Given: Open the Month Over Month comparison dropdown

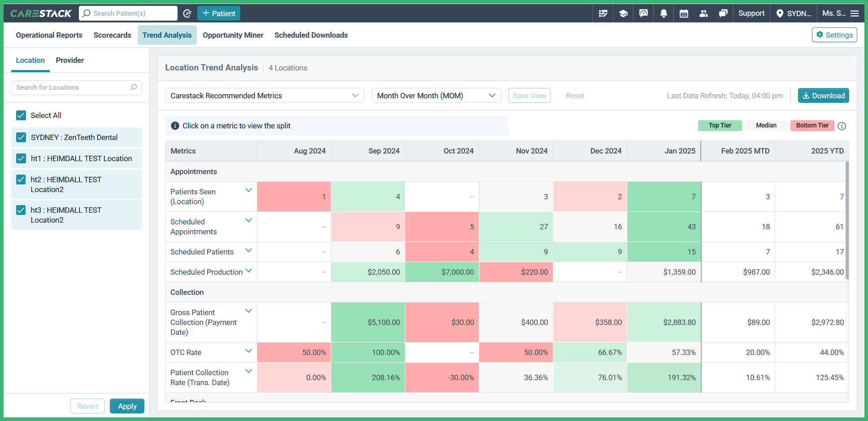Looking at the screenshot, I should (x=435, y=96).
